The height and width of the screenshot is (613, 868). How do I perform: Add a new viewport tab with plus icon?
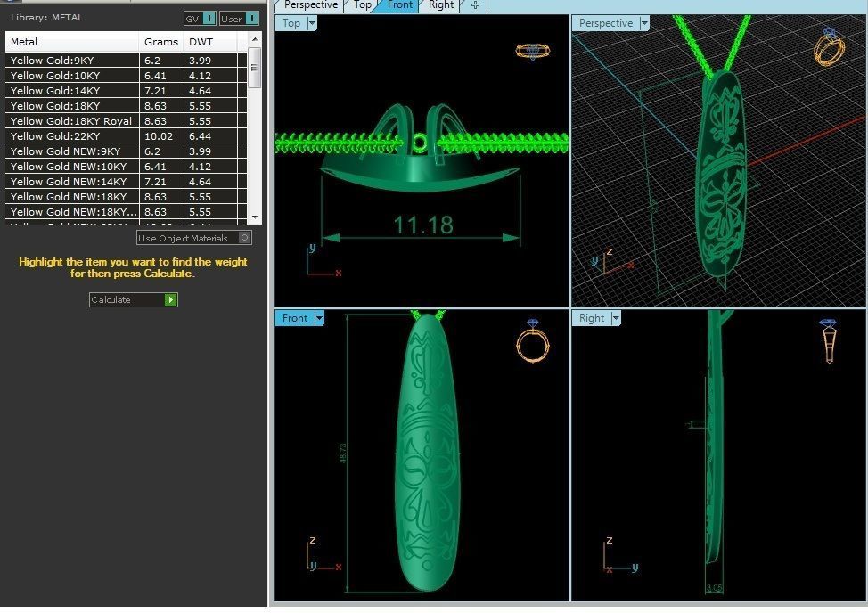475,5
